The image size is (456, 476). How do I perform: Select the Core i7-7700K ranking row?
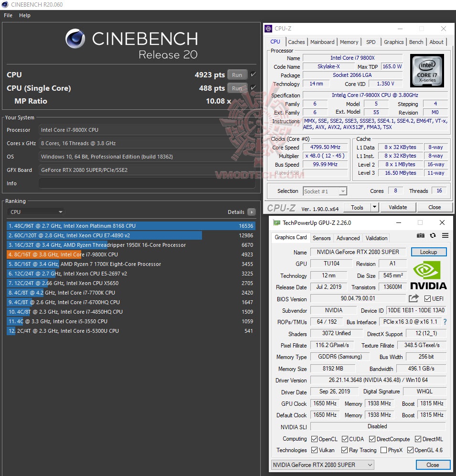131,293
